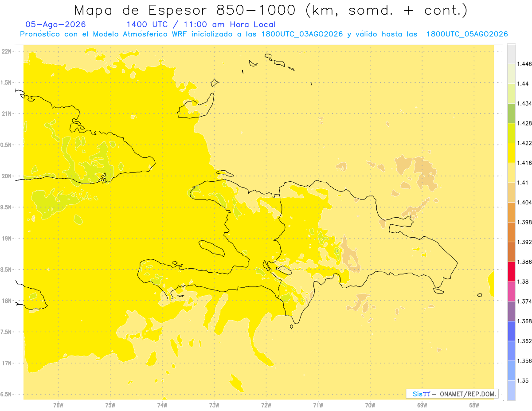Click the '70W' longitude label
Image resolution: width=532 pixels, height=411 pixels.
click(x=370, y=405)
